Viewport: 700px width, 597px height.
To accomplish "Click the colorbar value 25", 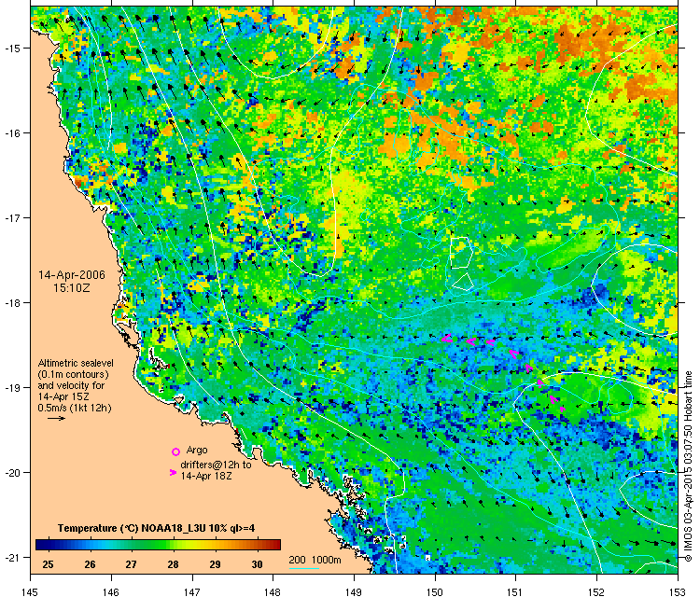I will point(48,564).
